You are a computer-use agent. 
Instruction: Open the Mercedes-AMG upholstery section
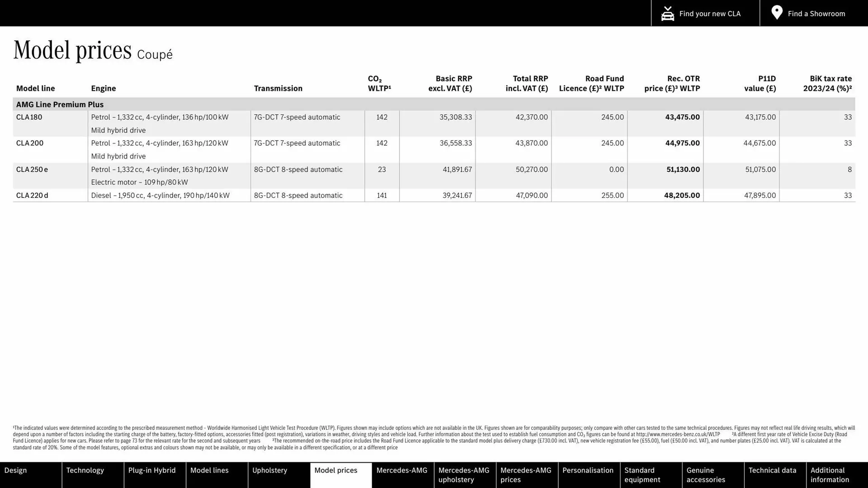[464, 475]
